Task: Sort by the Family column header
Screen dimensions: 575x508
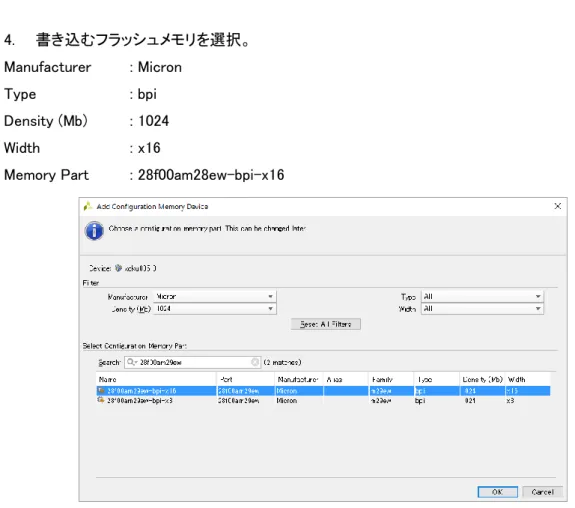Action: pos(391,380)
